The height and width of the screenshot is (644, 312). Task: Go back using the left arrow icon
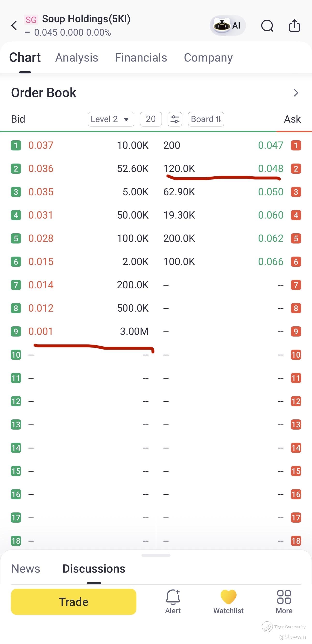14,25
